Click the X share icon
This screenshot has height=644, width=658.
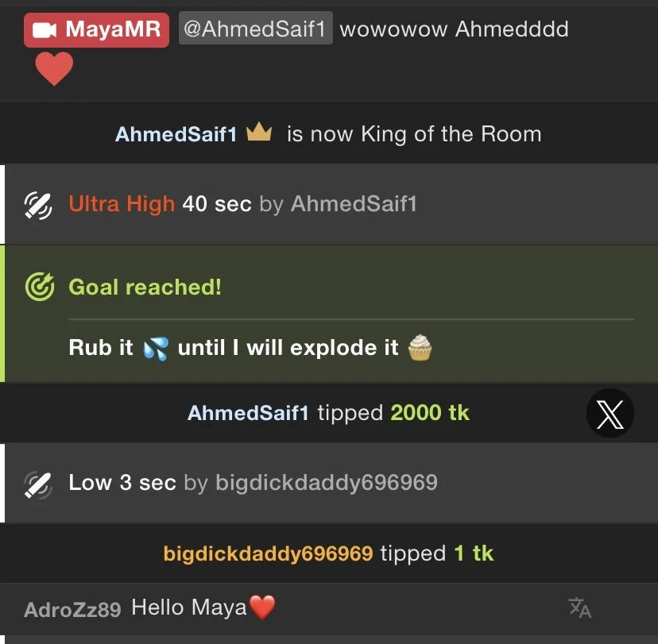(x=610, y=414)
